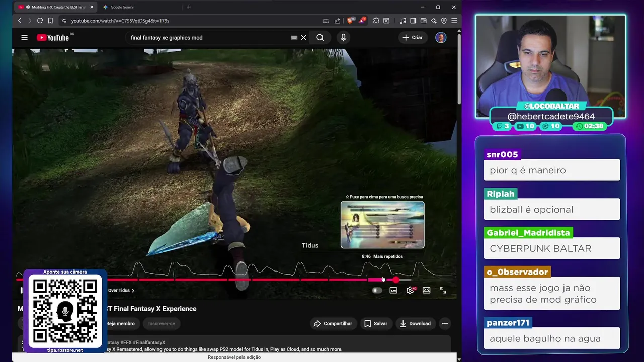Viewport: 644px width, 362px height.
Task: Bookmark this page
Action: point(50,21)
